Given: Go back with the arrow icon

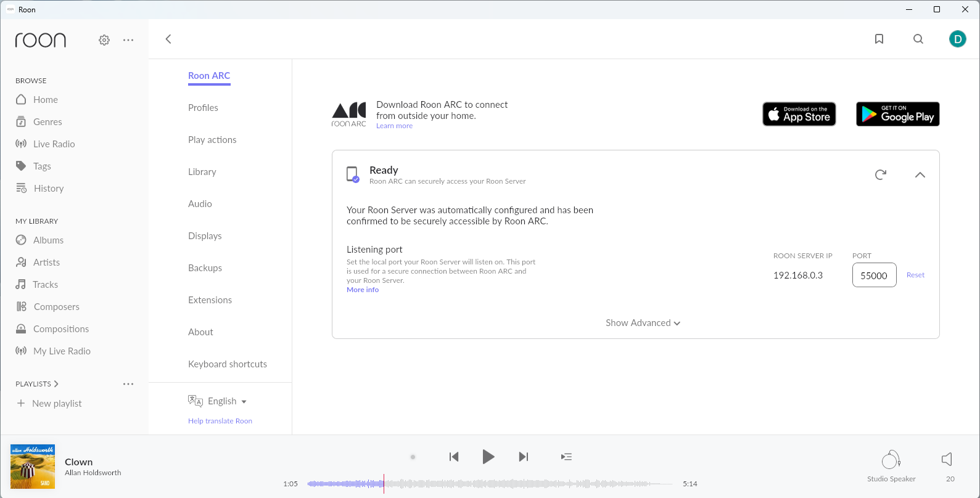Looking at the screenshot, I should pyautogui.click(x=168, y=39).
